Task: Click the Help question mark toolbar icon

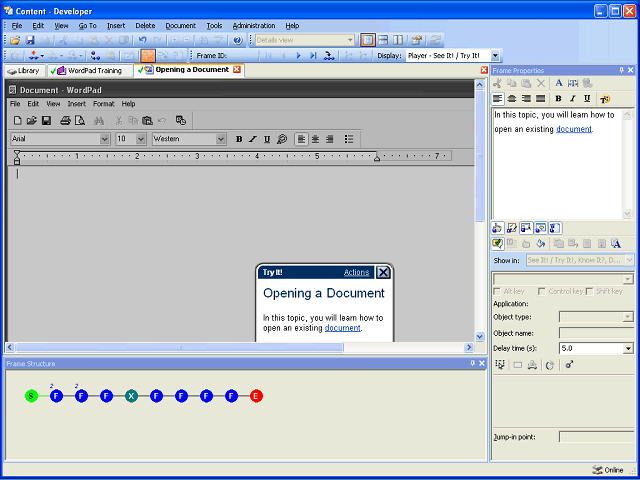Action: tap(237, 40)
